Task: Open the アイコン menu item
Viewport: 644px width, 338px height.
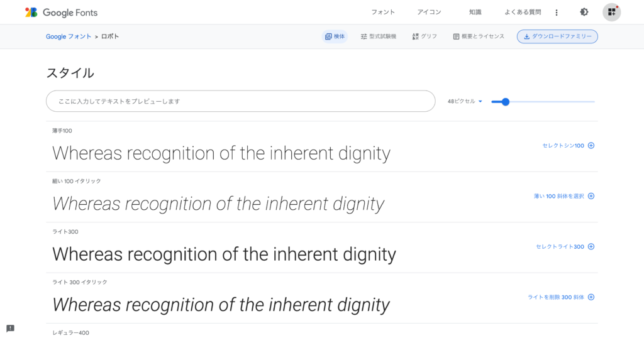Action: 429,12
